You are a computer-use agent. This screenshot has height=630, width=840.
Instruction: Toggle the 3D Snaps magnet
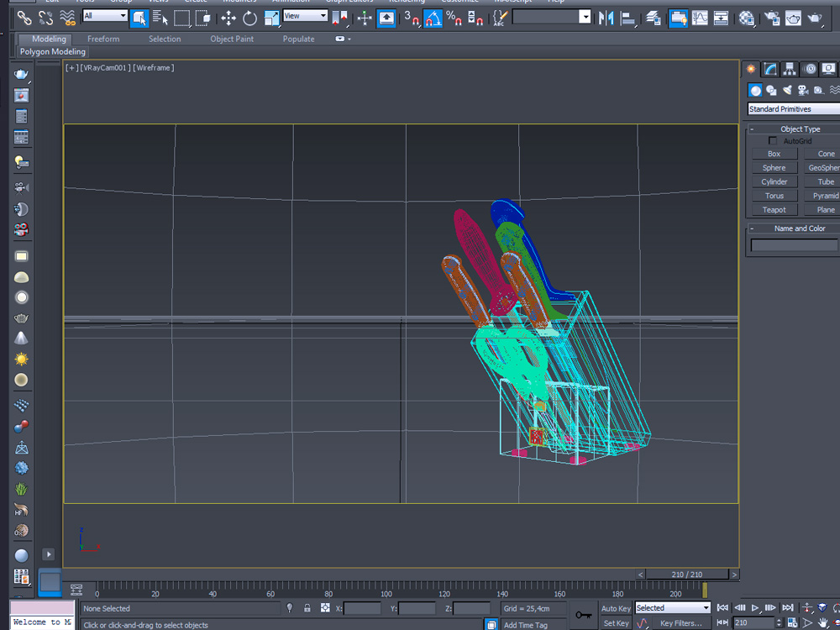412,18
